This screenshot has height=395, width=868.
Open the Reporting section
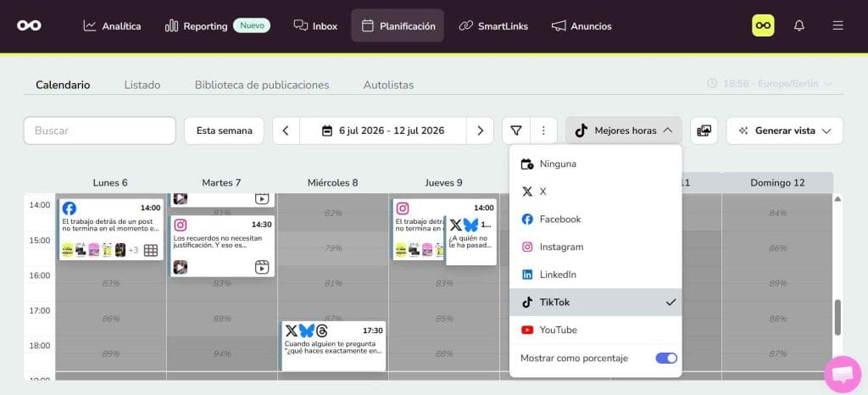[196, 26]
